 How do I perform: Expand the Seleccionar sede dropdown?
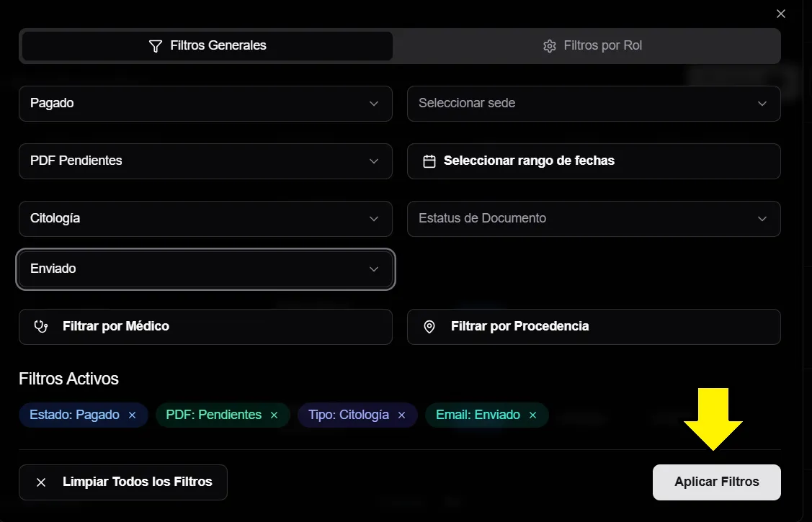coord(594,104)
